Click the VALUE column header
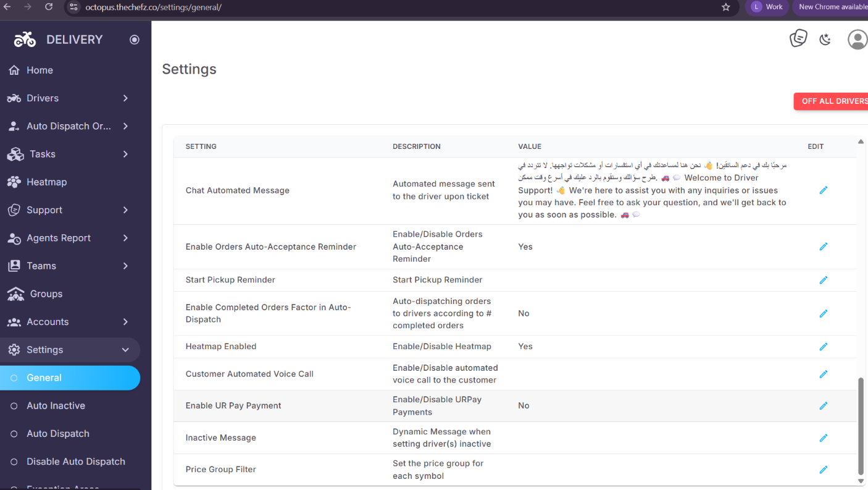868x490 pixels. click(x=530, y=146)
